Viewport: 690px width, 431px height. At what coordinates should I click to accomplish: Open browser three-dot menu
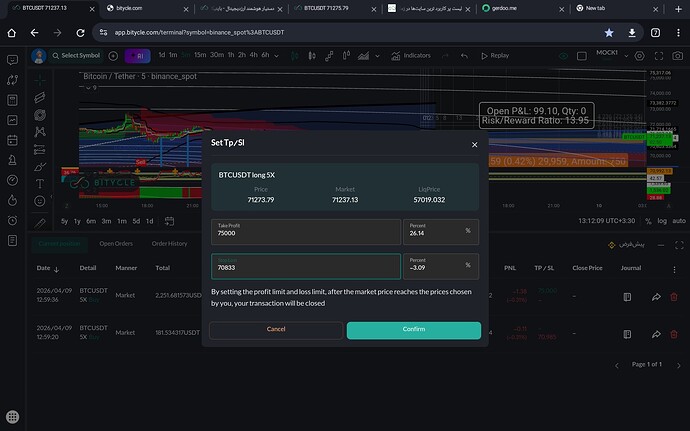point(678,33)
